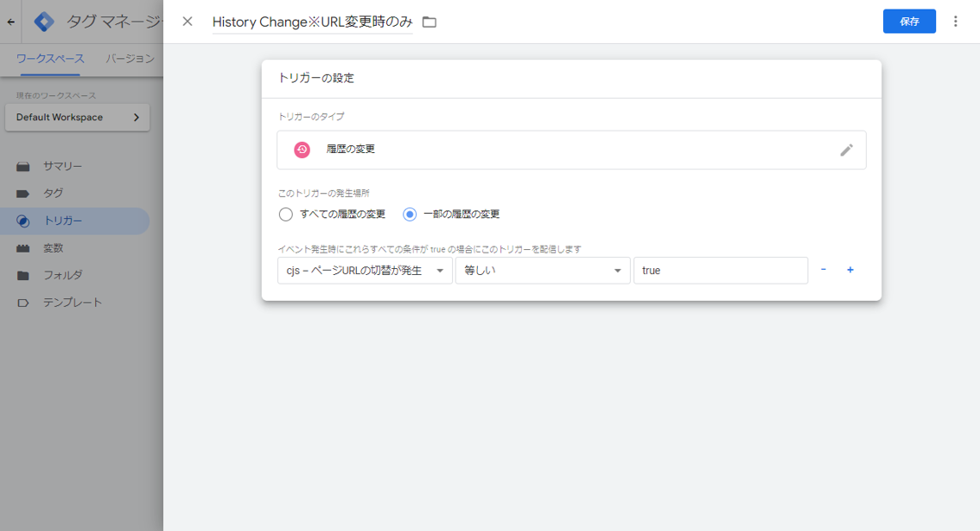Add a condition row with plus icon
The width and height of the screenshot is (980, 531).
pos(850,270)
